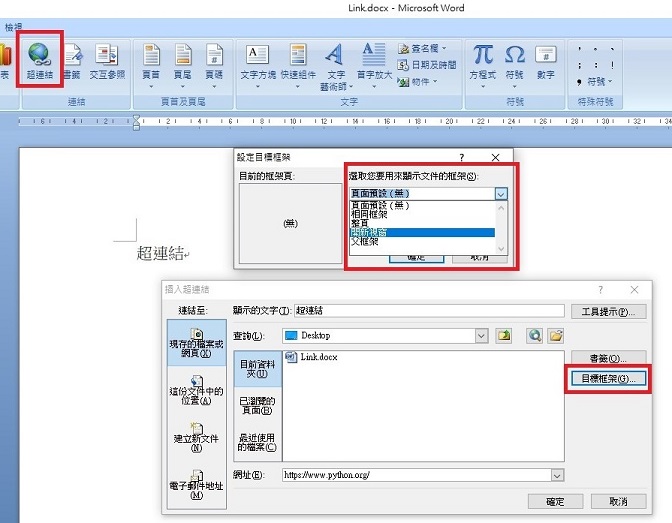
Task: Click the 方程式 equation pi icon
Action: coord(482,60)
